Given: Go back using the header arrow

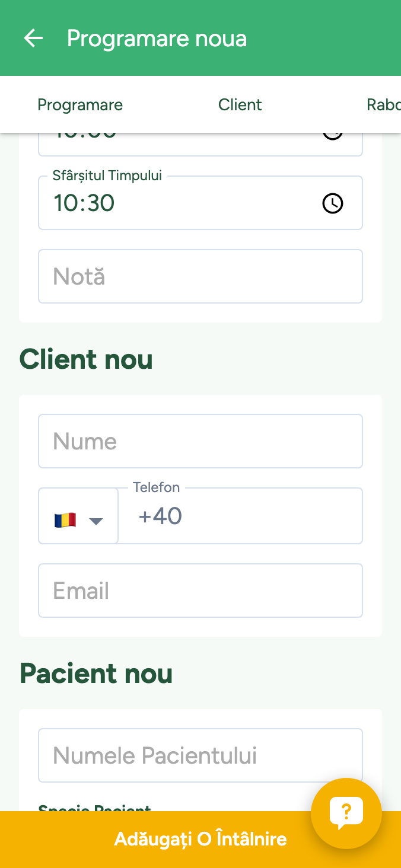Looking at the screenshot, I should pyautogui.click(x=33, y=39).
